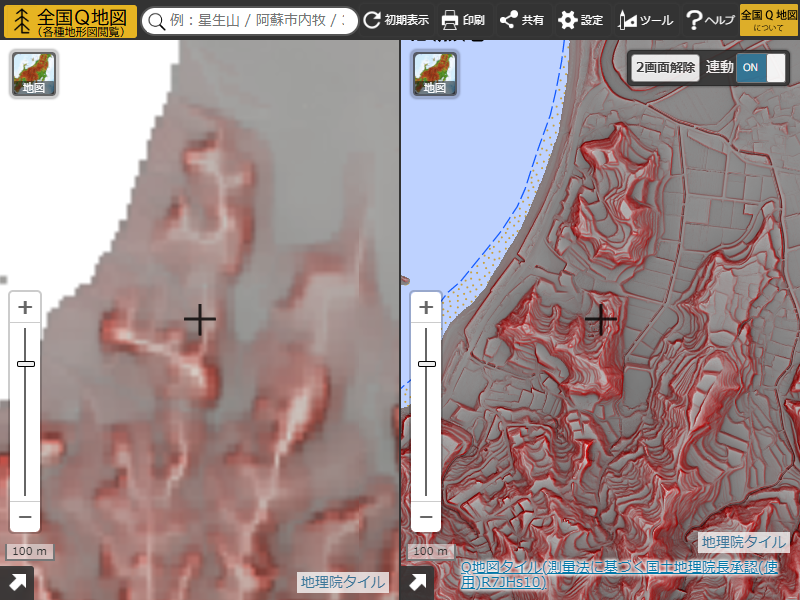
Task: Click the 全国Q地図 logo at top left
Action: 70,21
